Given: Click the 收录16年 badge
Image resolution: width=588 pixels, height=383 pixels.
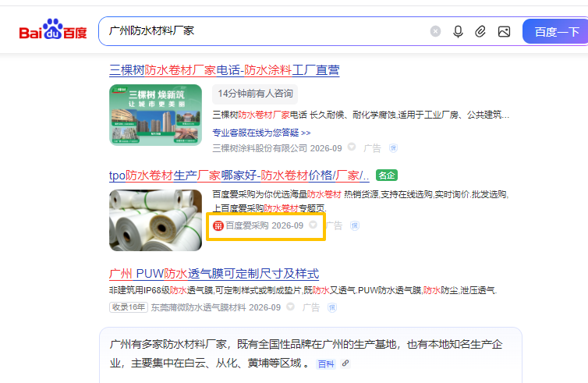Looking at the screenshot, I should pyautogui.click(x=128, y=307).
